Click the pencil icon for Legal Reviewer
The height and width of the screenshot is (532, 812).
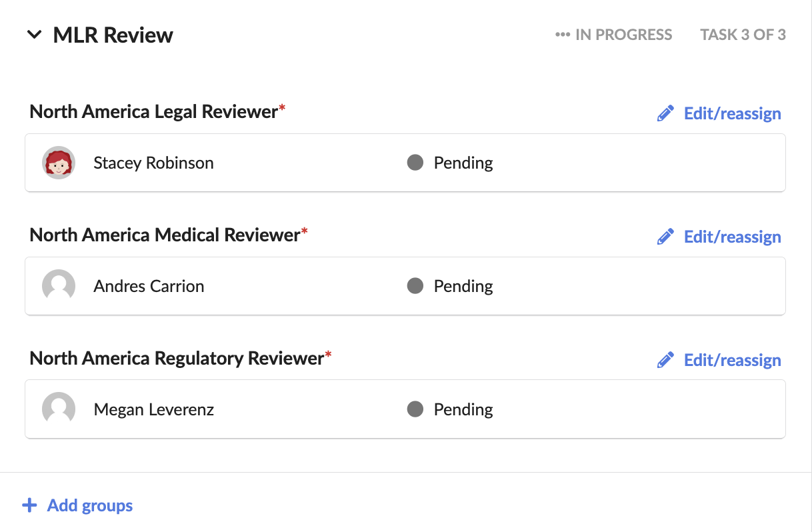coord(665,113)
